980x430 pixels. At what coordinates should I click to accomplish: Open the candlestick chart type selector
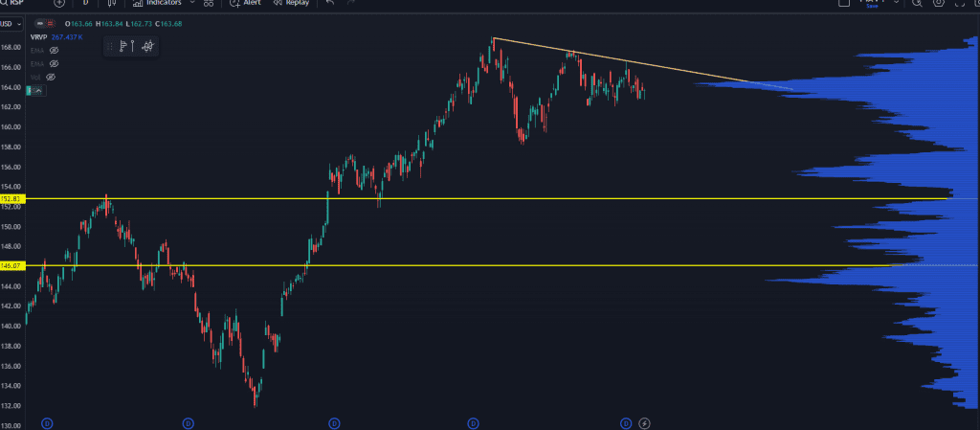point(113,3)
